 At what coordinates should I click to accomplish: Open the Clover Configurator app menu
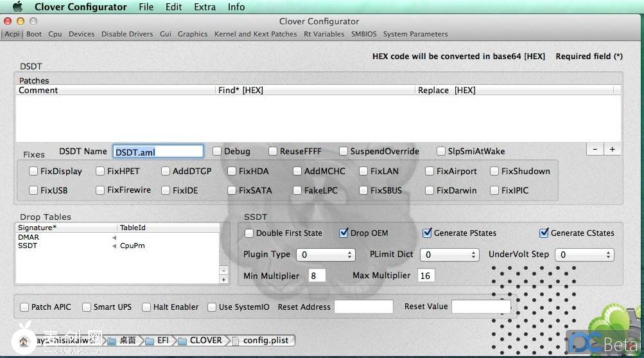pyautogui.click(x=80, y=7)
